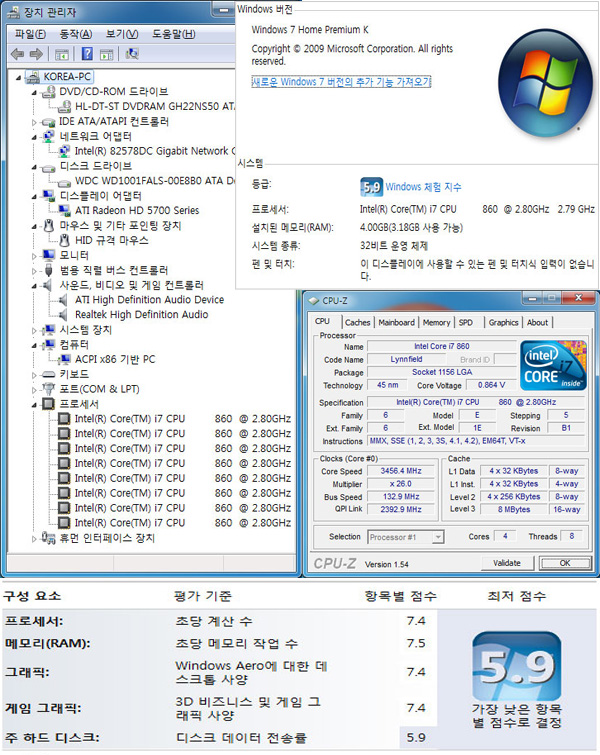600x755 pixels.
Task: Click the Core Speed 3456.4 MHz value
Action: 401,471
